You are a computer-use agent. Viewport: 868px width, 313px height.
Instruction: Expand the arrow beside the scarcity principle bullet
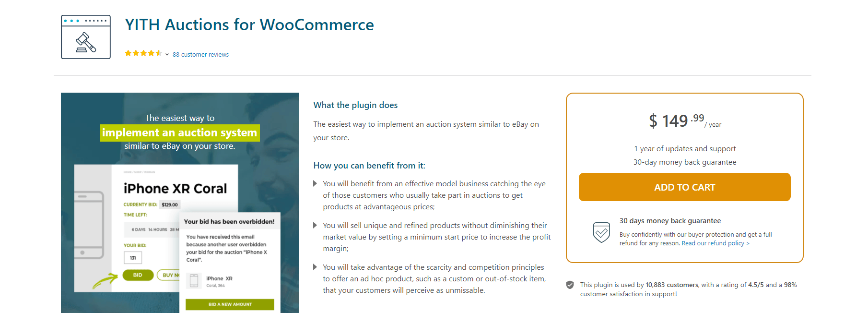[315, 267]
